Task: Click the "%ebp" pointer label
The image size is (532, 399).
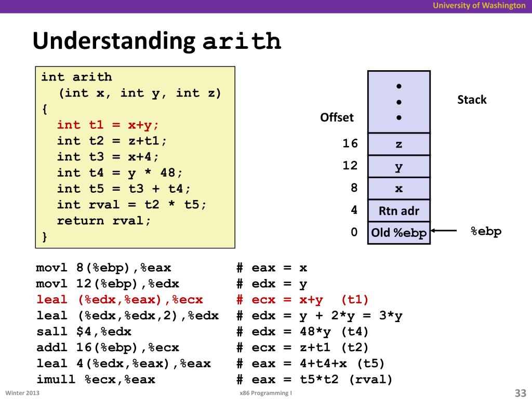Action: (x=486, y=232)
